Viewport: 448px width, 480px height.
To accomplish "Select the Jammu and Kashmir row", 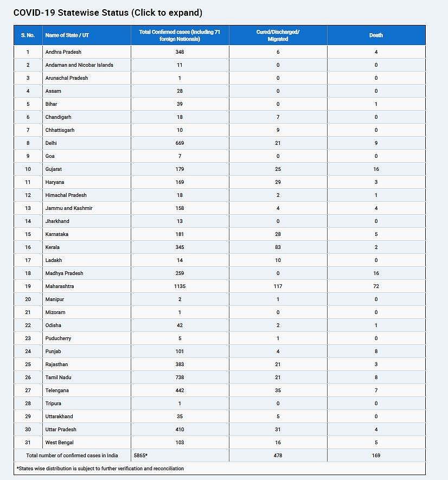I will [x=69, y=208].
